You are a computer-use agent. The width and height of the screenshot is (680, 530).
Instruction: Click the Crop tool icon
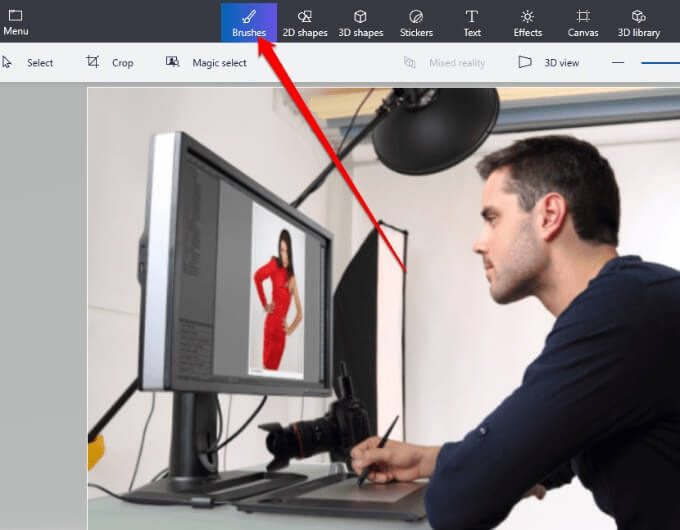tap(92, 62)
